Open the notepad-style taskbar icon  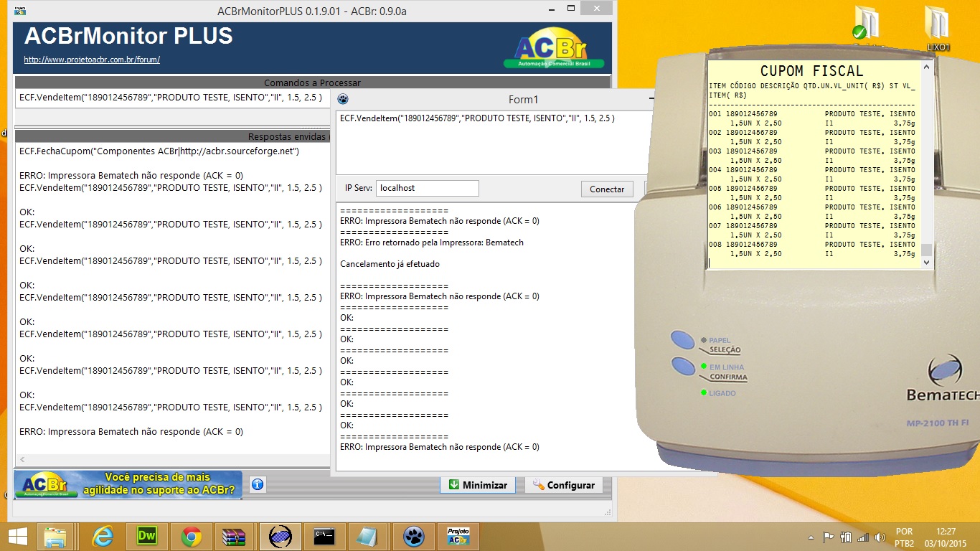(x=369, y=537)
